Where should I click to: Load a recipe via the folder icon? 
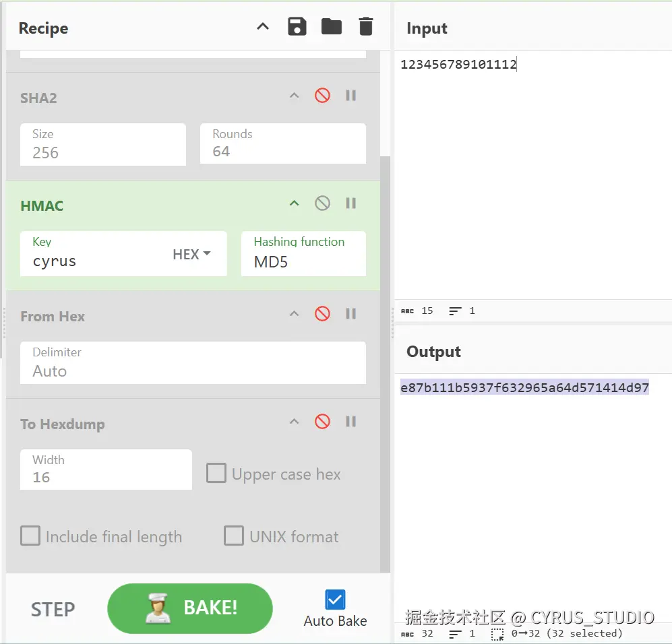coord(332,26)
